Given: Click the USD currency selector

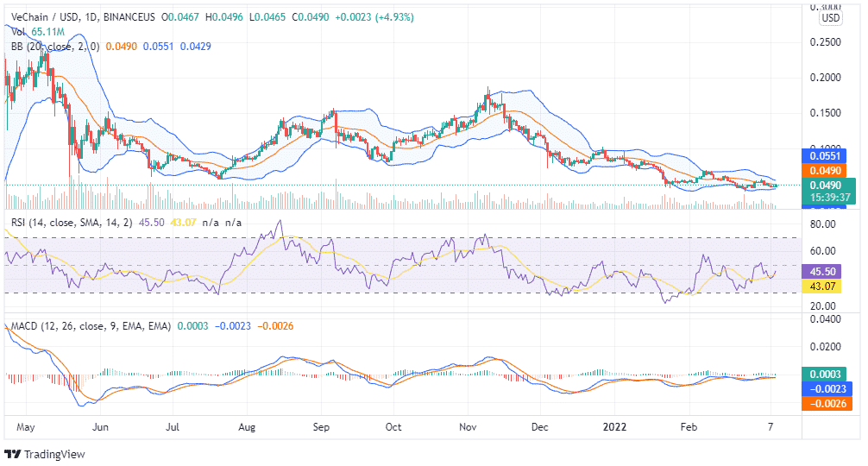Looking at the screenshot, I should coord(830,18).
